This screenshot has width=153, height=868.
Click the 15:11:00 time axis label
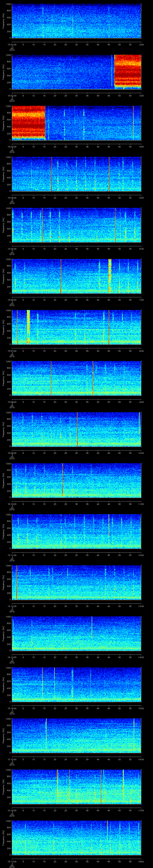point(12,555)
